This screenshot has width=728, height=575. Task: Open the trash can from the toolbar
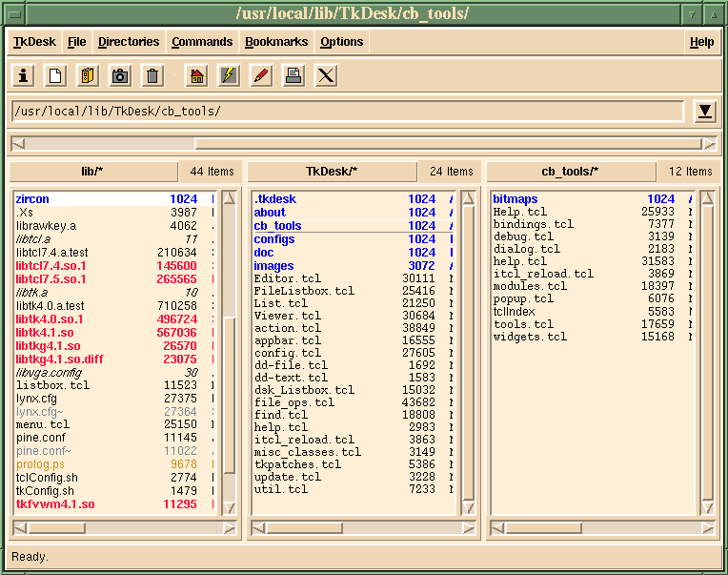(x=152, y=75)
